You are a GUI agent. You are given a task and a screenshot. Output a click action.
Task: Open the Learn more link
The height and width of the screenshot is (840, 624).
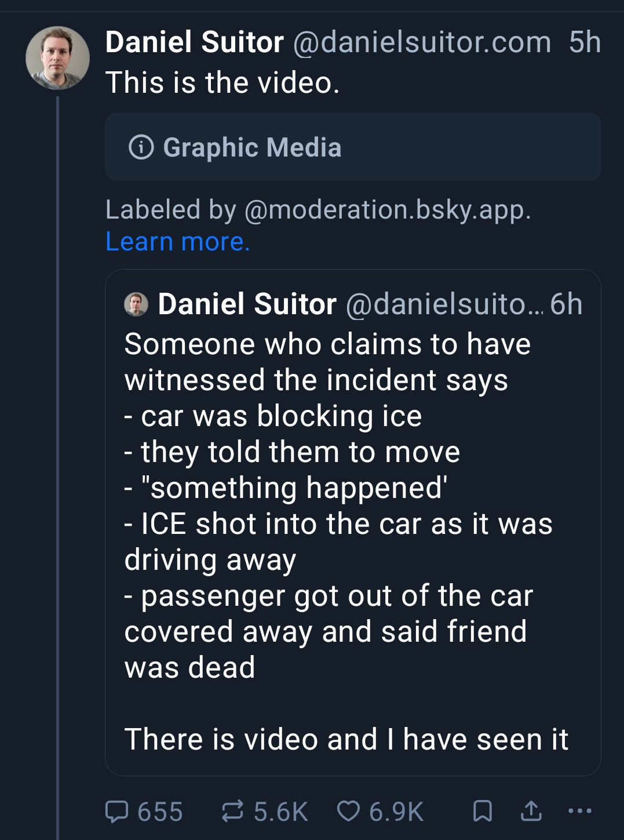(178, 242)
